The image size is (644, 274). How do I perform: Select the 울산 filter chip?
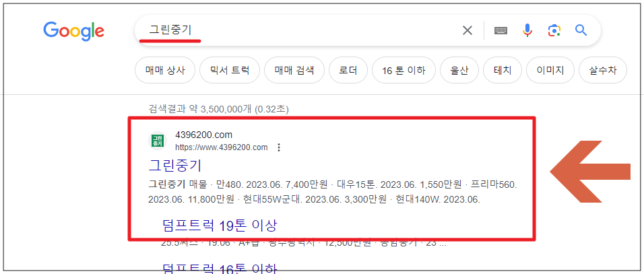point(459,70)
